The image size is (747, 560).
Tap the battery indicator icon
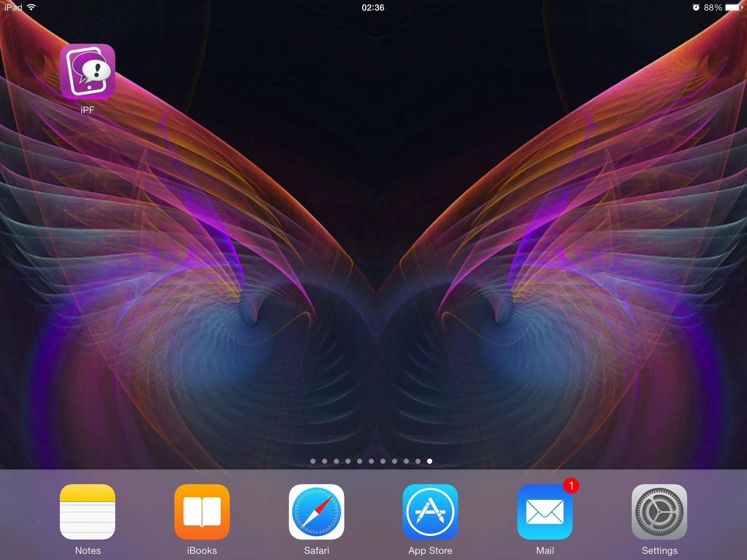(734, 7)
